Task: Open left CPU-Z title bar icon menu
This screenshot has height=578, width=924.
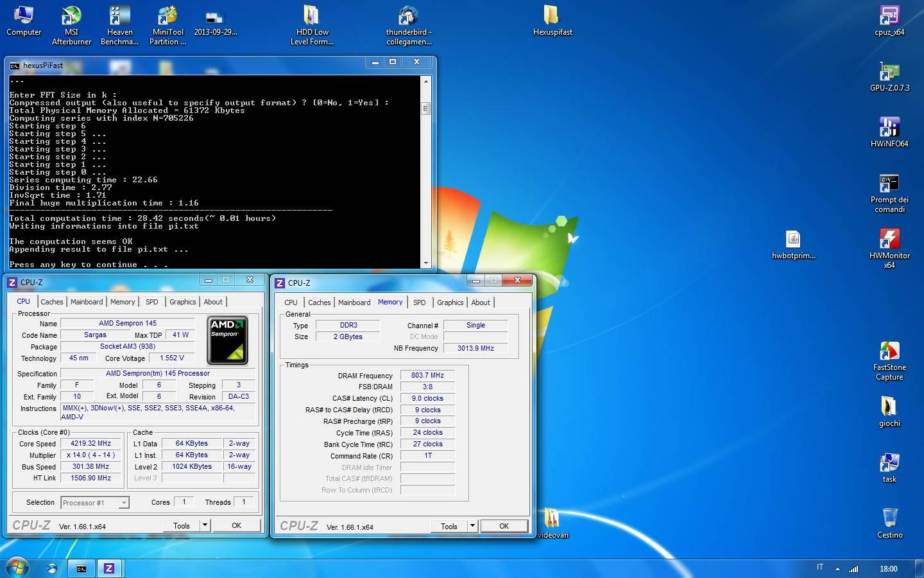Action: pos(12,282)
